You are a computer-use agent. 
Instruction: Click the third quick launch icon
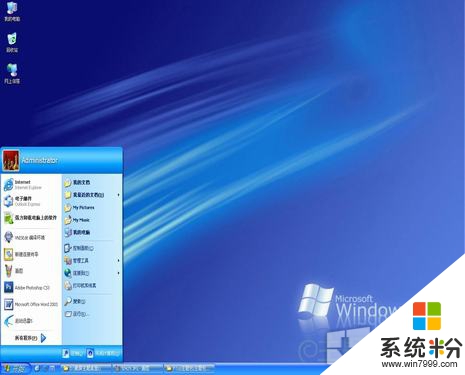click(x=52, y=368)
